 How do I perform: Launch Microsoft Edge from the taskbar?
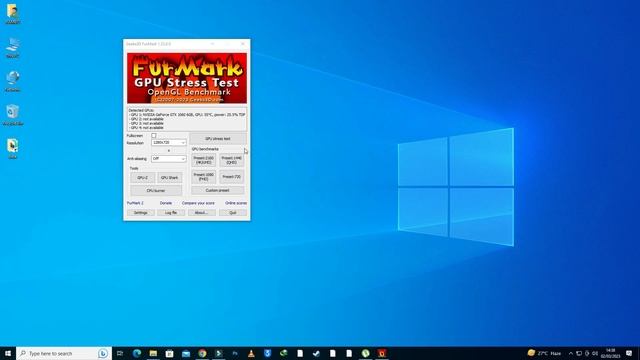(x=137, y=353)
